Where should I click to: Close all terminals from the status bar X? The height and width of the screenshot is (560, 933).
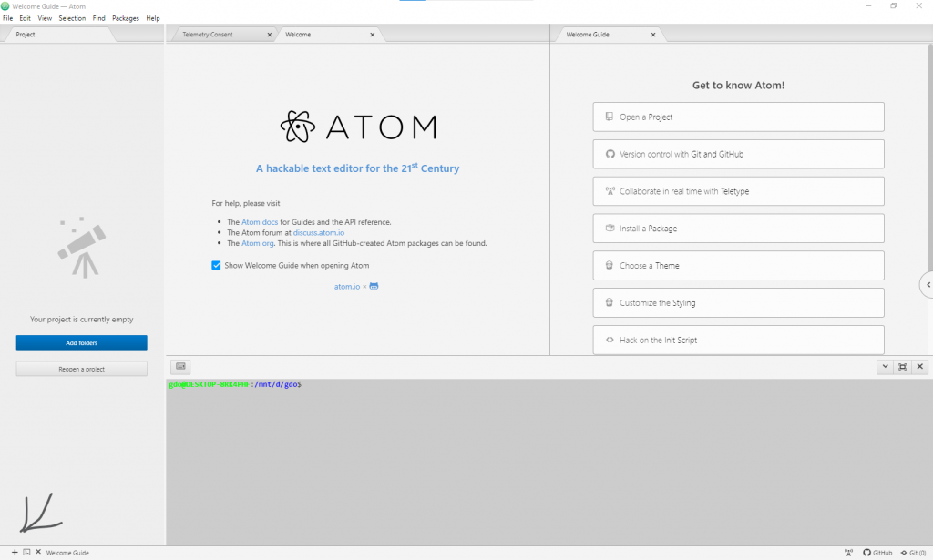click(x=38, y=553)
